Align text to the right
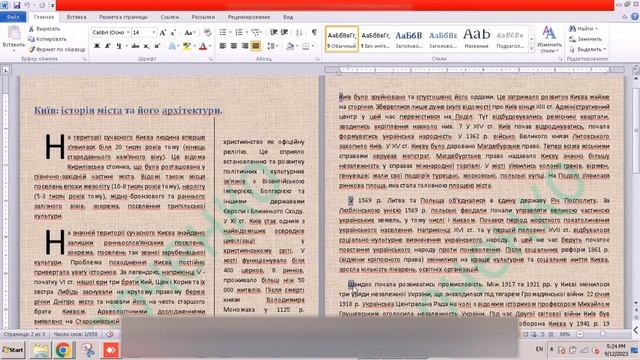The height and width of the screenshot is (360, 640). 244,46
